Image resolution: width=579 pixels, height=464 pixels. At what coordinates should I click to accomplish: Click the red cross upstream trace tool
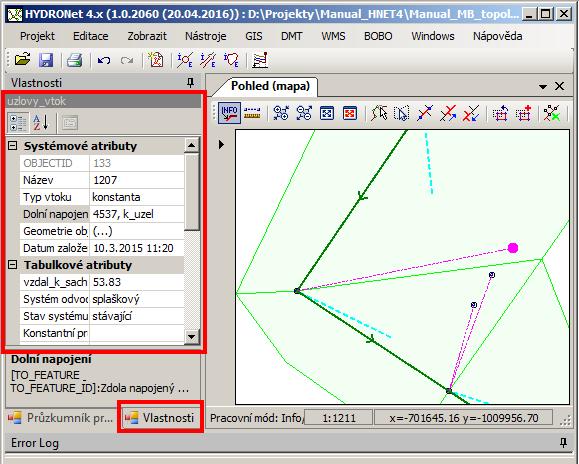[448, 113]
